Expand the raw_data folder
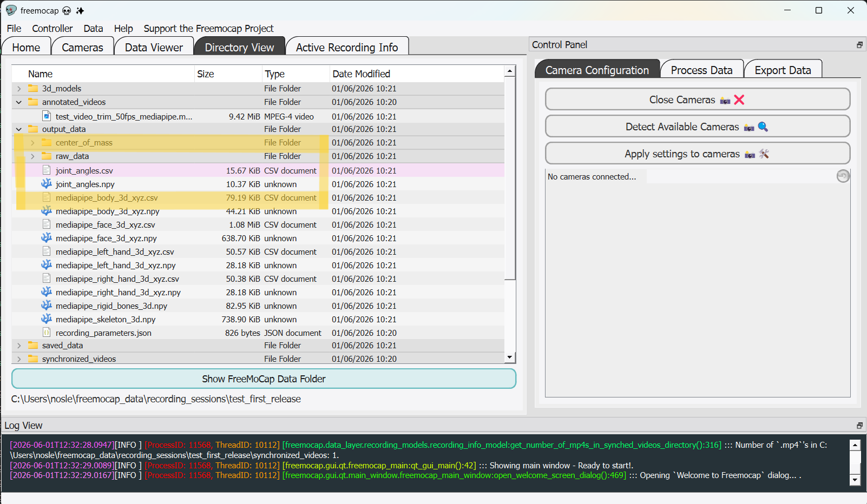This screenshot has height=504, width=867. pyautogui.click(x=32, y=156)
